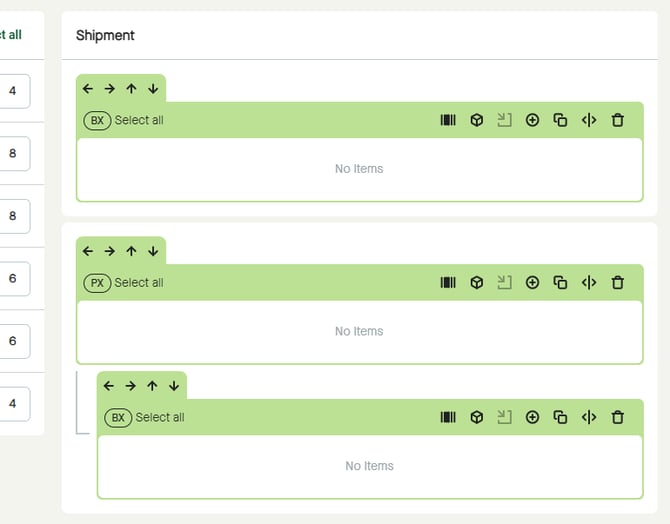Click package box icon in first BX container
Image resolution: width=670 pixels, height=524 pixels.
pos(477,120)
